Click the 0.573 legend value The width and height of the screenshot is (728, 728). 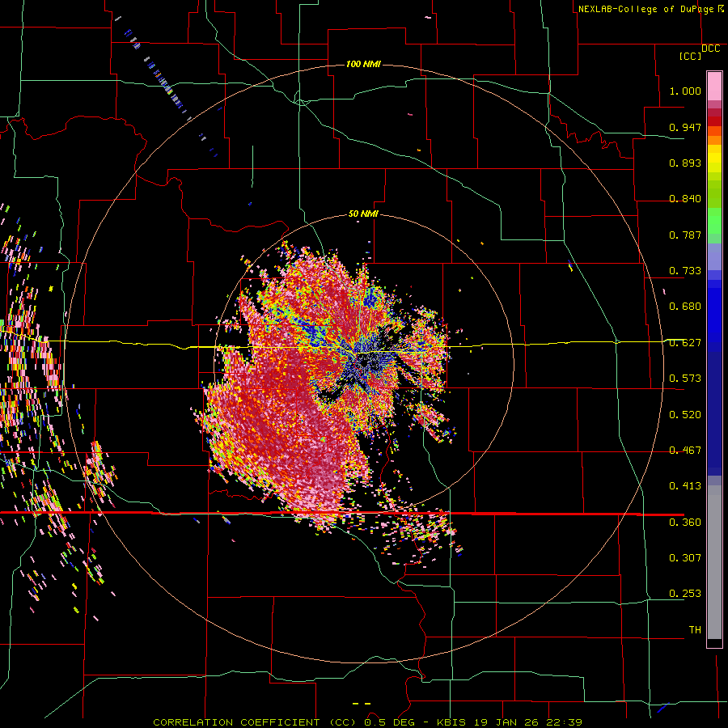685,379
